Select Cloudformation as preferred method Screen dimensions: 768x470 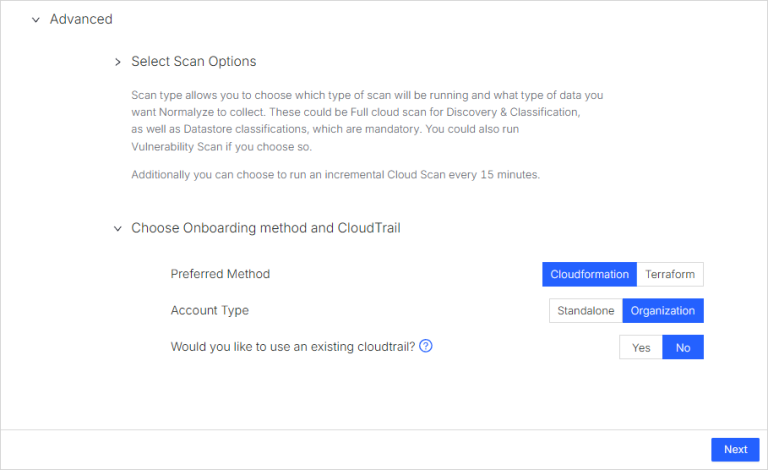[x=590, y=274]
